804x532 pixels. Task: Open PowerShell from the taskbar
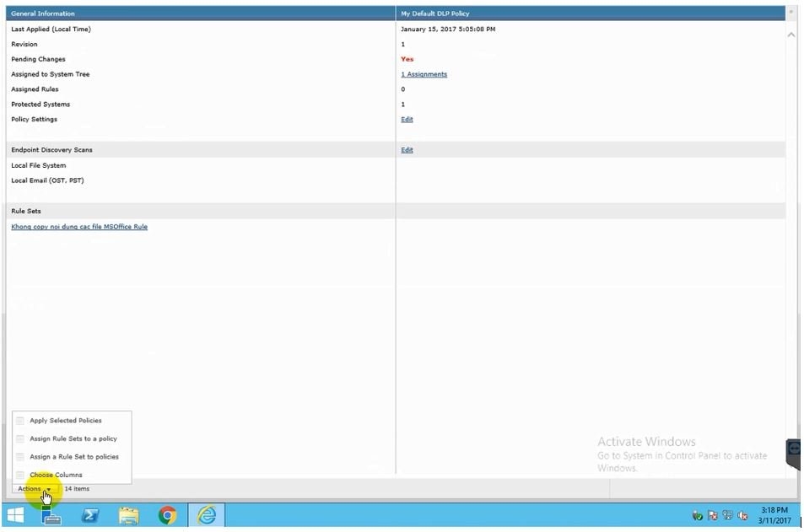(x=90, y=515)
